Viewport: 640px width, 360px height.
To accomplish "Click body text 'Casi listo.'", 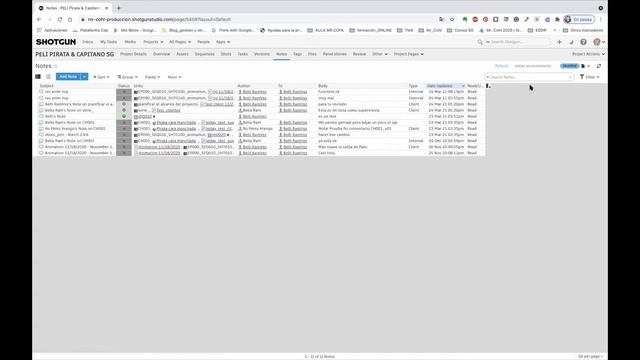I will pyautogui.click(x=327, y=153).
